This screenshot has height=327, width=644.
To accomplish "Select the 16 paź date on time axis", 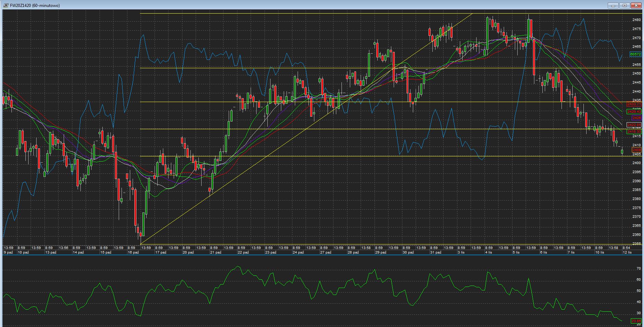I will 133,252.
